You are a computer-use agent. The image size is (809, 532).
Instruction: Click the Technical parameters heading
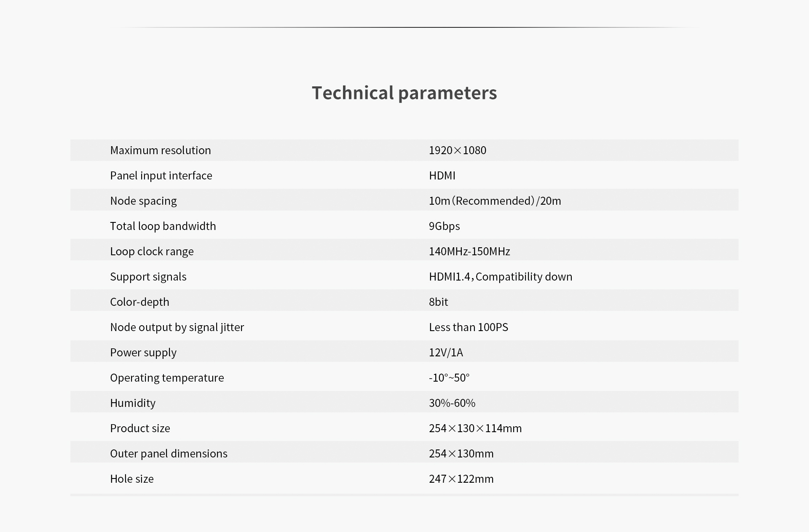click(x=404, y=93)
